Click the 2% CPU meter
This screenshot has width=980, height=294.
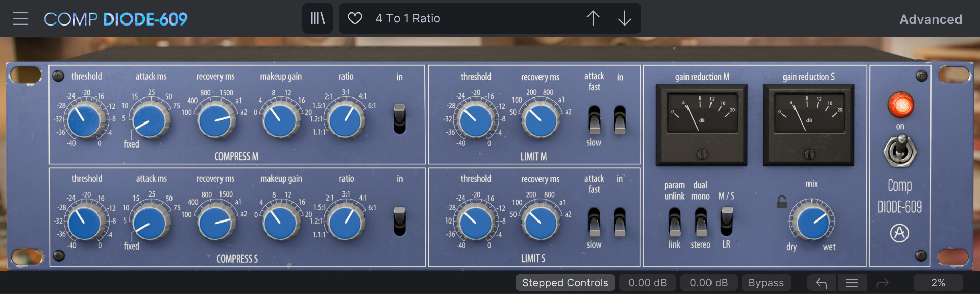pyautogui.click(x=938, y=283)
